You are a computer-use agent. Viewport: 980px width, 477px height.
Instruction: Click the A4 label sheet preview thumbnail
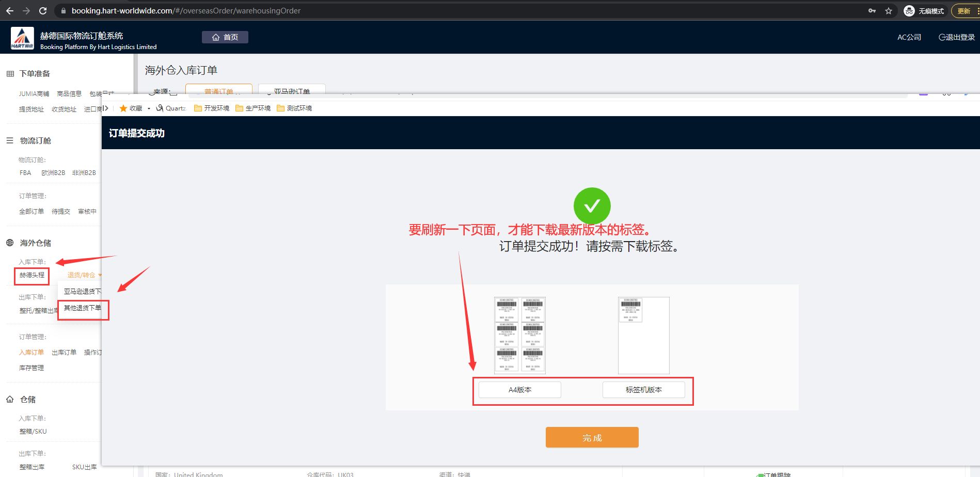click(x=519, y=335)
